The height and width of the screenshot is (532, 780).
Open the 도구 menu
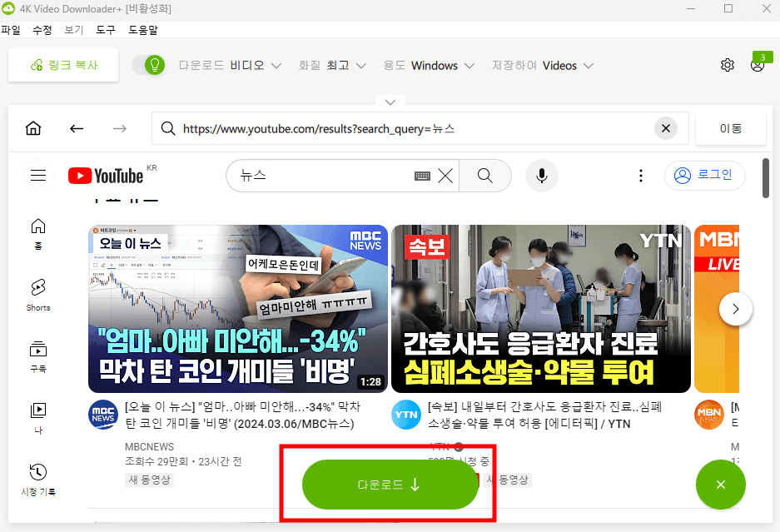[x=106, y=30]
